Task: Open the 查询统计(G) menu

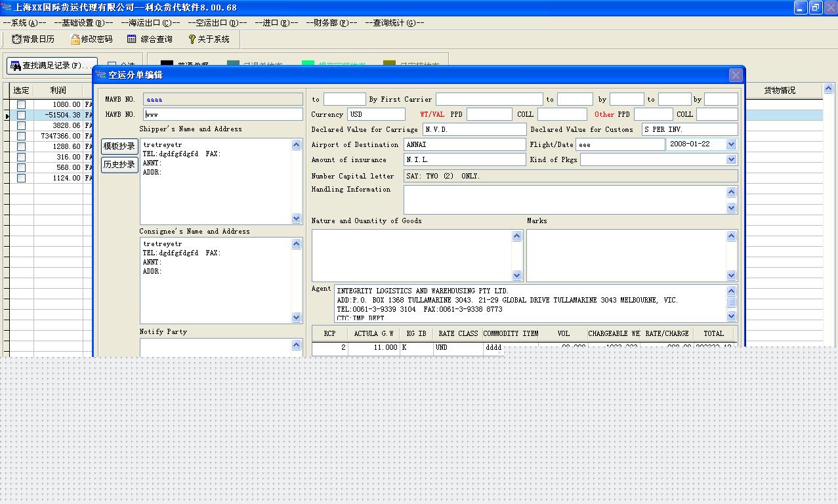Action: 394,23
